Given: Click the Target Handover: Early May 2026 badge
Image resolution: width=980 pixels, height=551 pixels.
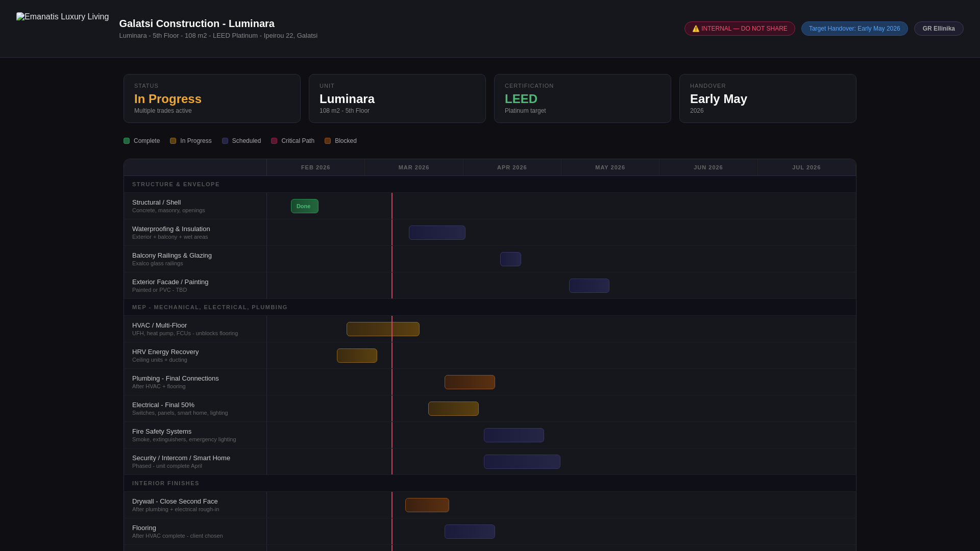Looking at the screenshot, I should pos(854,29).
